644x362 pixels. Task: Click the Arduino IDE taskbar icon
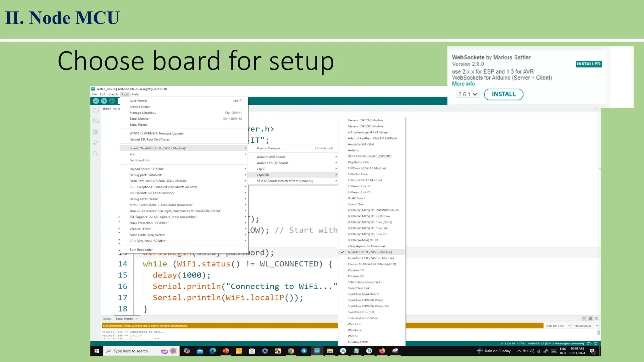click(317, 351)
